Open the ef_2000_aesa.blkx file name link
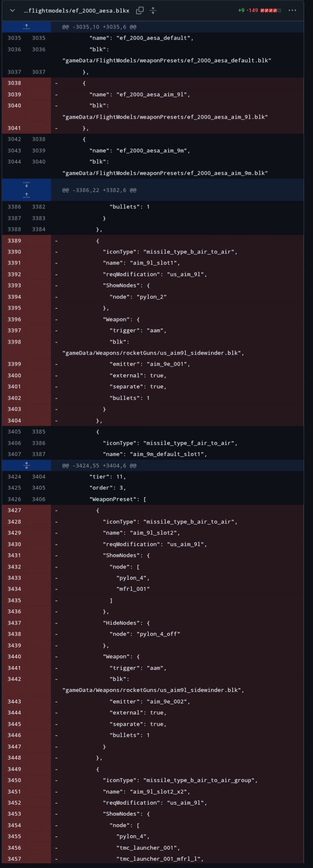 (77, 10)
